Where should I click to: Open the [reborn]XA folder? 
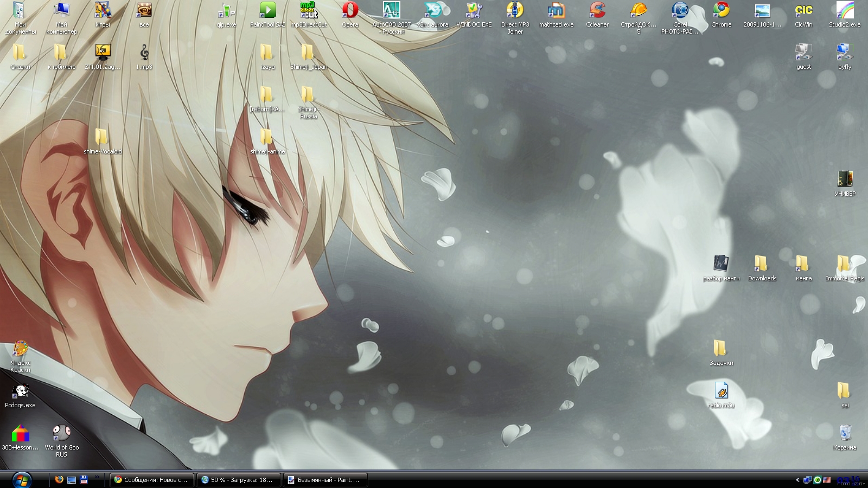[x=267, y=99]
